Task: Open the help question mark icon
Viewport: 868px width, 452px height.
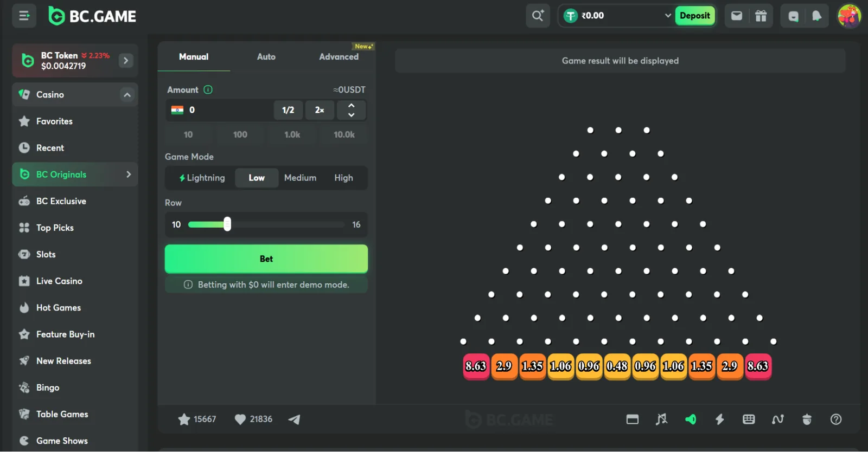Action: coord(836,419)
